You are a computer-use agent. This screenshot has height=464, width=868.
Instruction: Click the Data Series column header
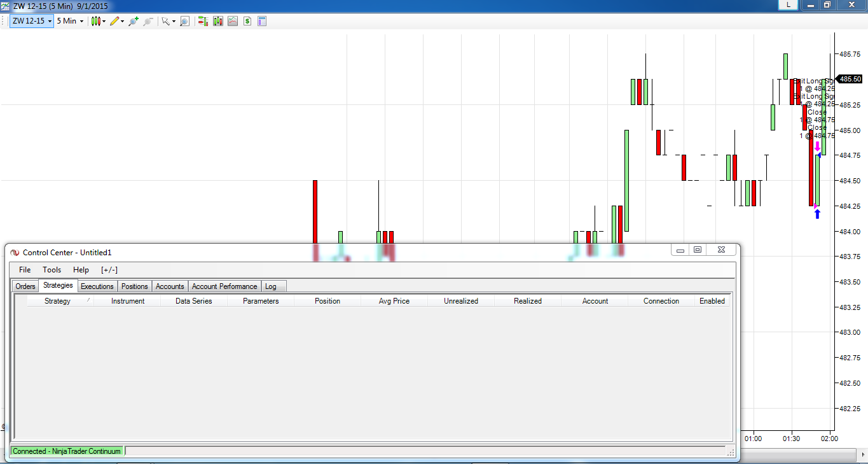pos(194,301)
